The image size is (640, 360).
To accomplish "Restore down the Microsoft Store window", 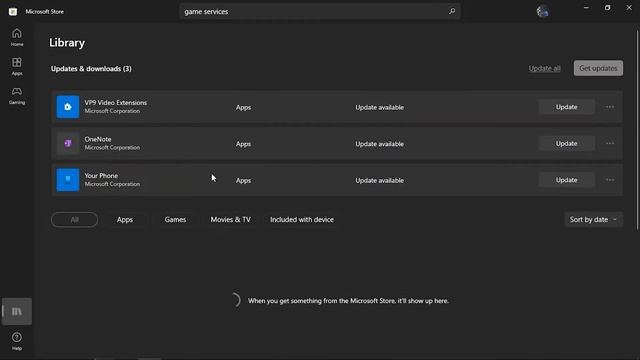I will pos(607,8).
